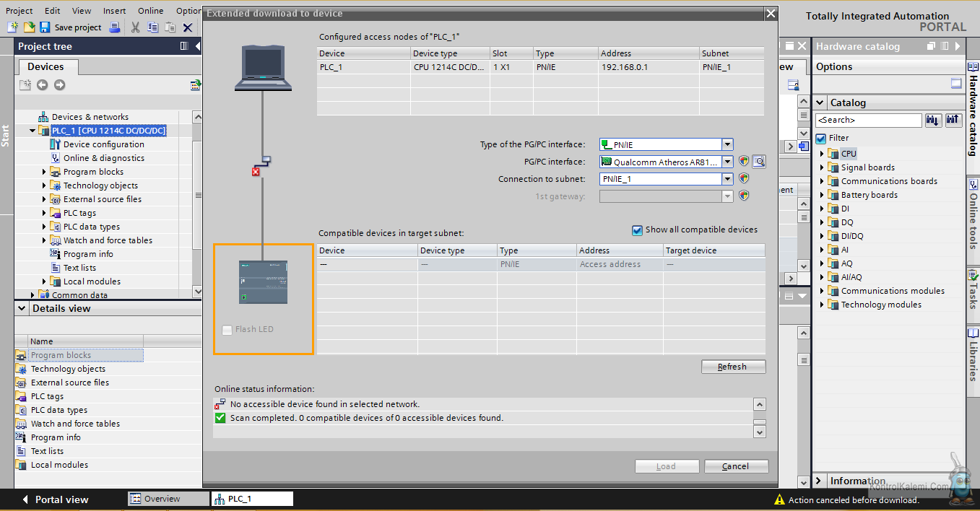980x511 pixels.
Task: Toggle Show all compatible devices checkbox
Action: click(637, 230)
